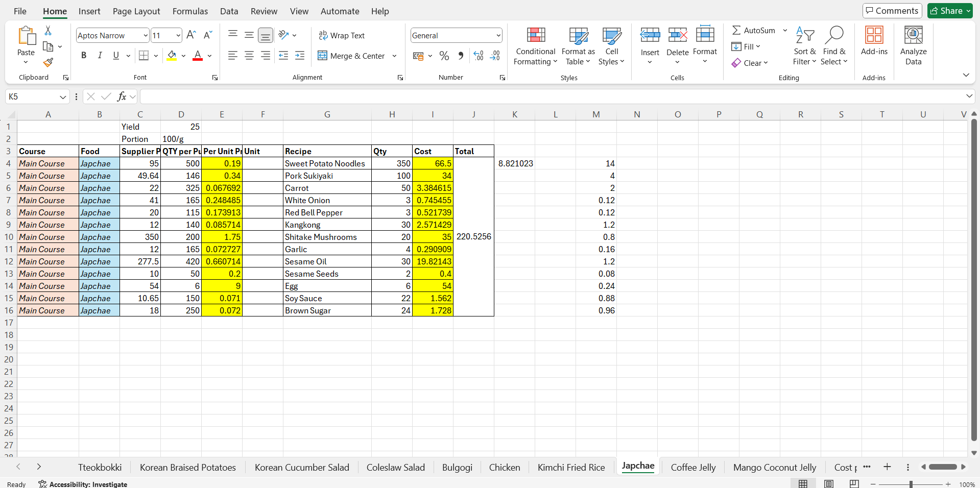Screen dimensions: 980x488
Task: Open the Data ribbon tab
Action: tap(229, 11)
